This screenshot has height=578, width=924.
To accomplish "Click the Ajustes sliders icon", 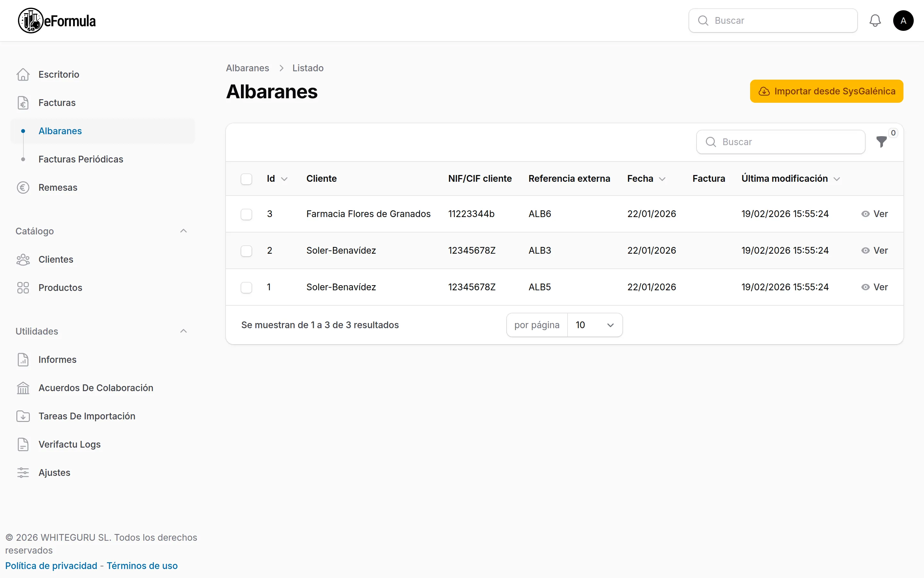I will [x=23, y=473].
